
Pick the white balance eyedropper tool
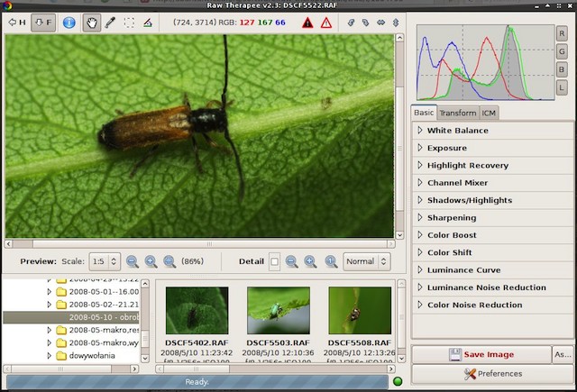click(x=110, y=23)
